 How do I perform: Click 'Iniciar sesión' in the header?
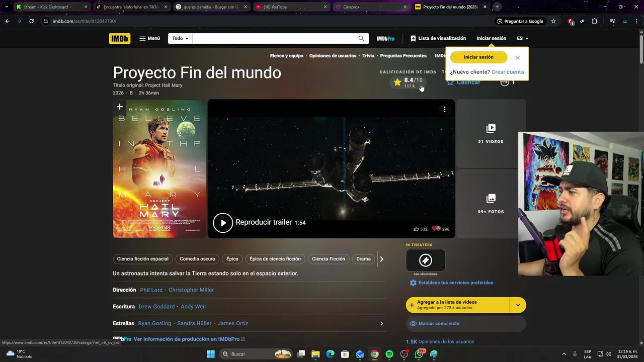click(x=492, y=38)
